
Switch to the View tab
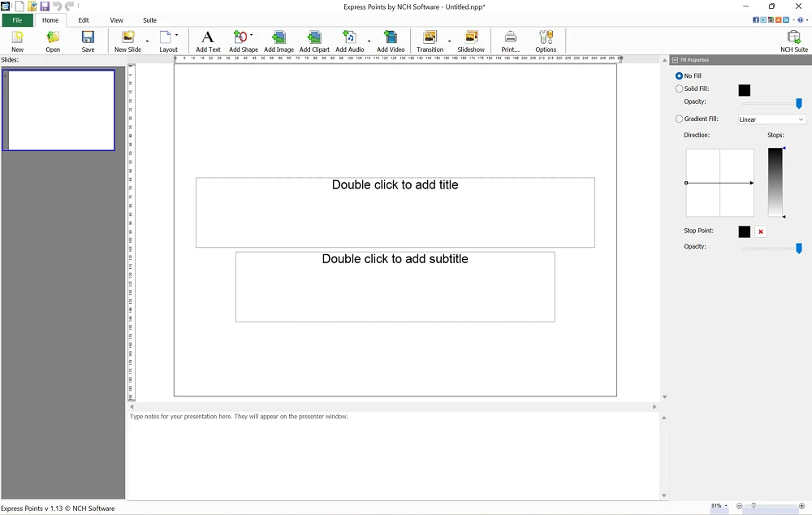pyautogui.click(x=117, y=20)
